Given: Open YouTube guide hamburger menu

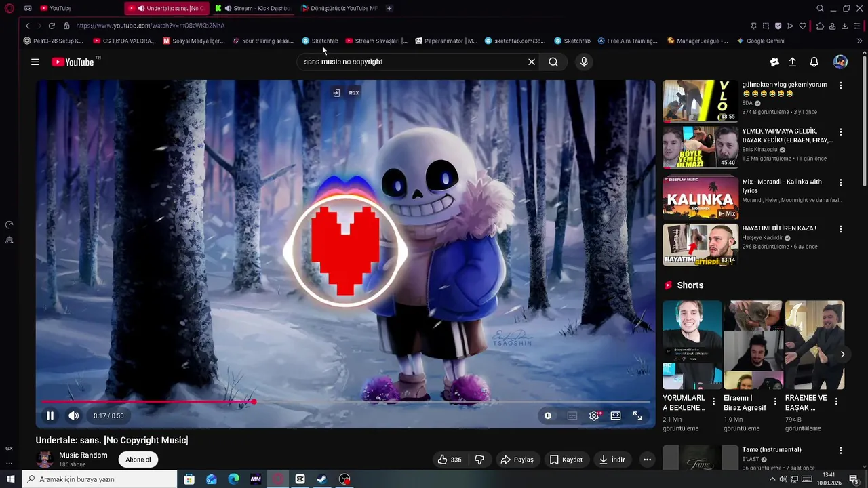Looking at the screenshot, I should pos(35,62).
